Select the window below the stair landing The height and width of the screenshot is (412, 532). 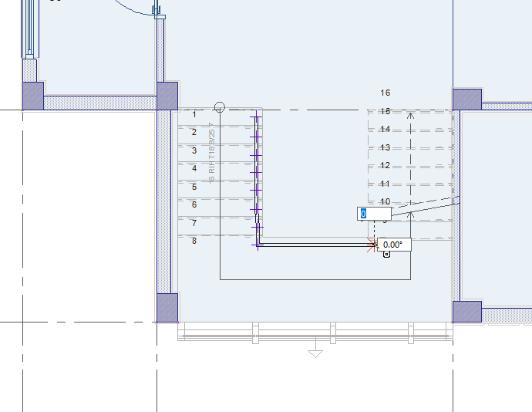click(315, 333)
